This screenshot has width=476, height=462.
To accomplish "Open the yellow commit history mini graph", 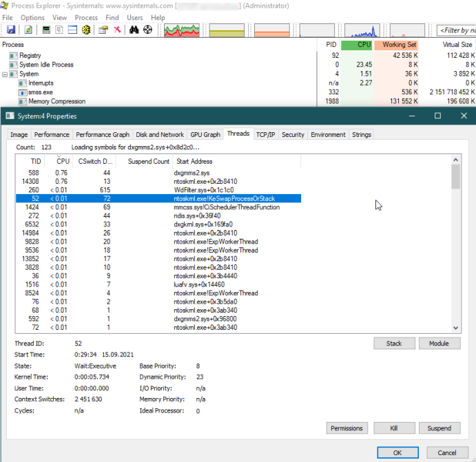I will pyautogui.click(x=227, y=30).
